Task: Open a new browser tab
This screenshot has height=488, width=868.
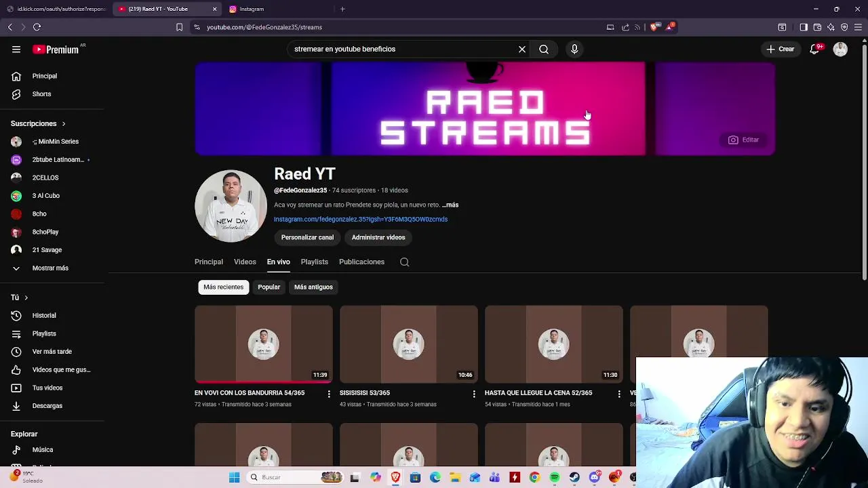Action: coord(342,9)
